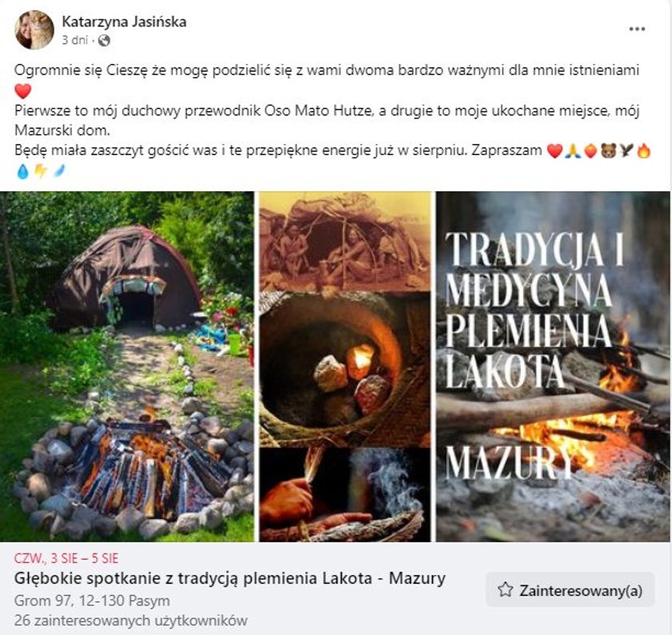672x635 pixels.
Task: Click the water droplet emoji
Action: coord(22,171)
